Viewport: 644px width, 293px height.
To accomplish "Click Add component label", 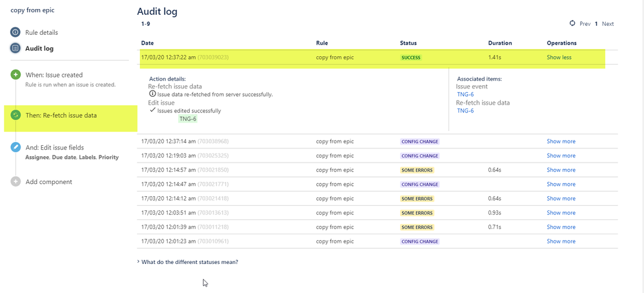I will coord(49,181).
